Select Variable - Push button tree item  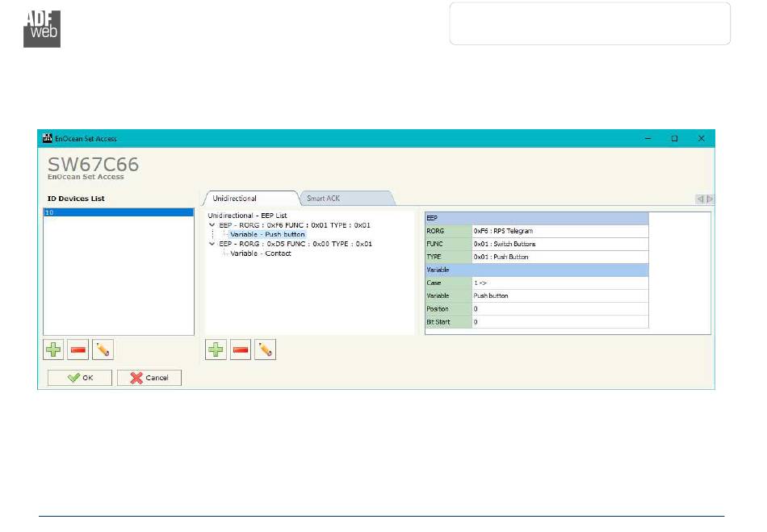(x=267, y=234)
